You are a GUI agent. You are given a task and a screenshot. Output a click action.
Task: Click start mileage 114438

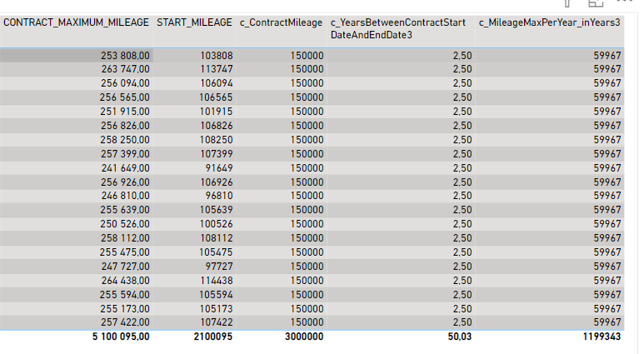[217, 281]
